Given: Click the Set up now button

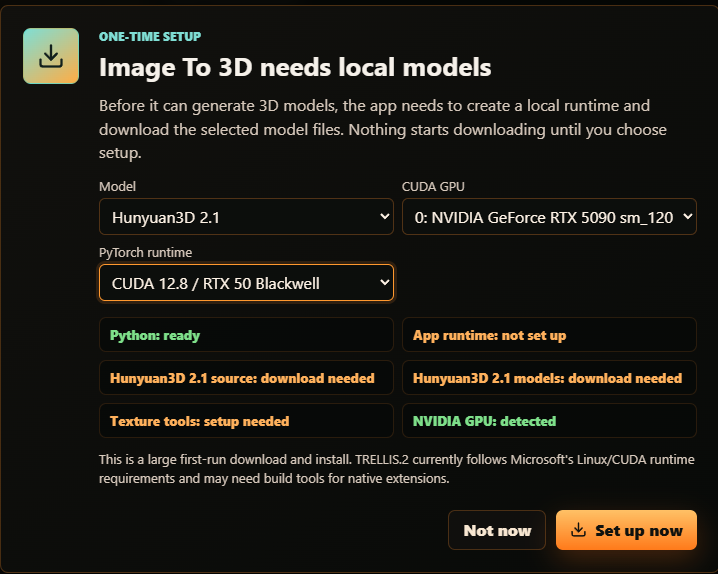Looking at the screenshot, I should tap(626, 530).
